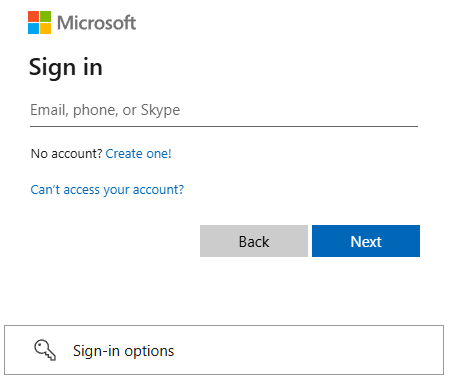Click the Microsoft wordmark text
451x384 pixels.
(x=96, y=23)
